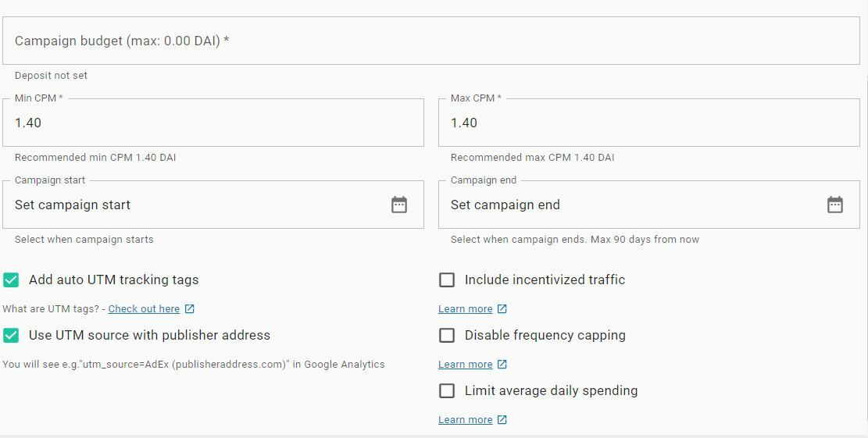
Task: Click the Campaign budget input field
Action: [431, 41]
